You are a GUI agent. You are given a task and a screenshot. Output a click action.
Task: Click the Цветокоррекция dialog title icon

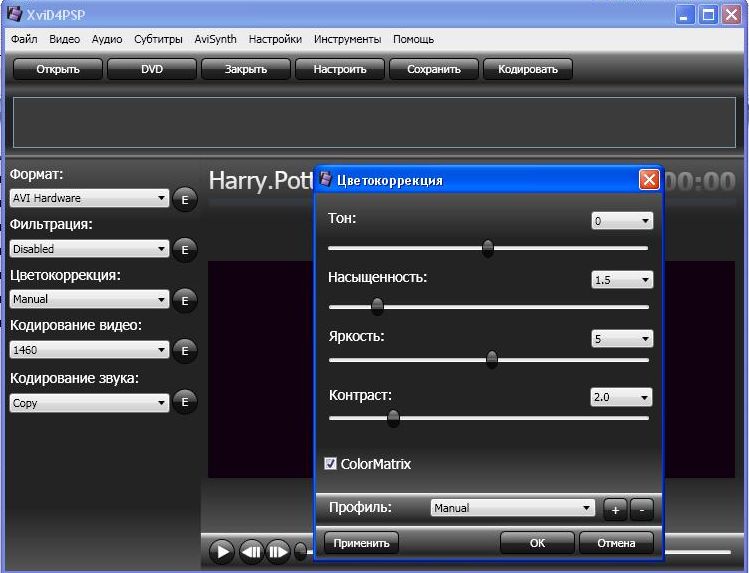tap(326, 180)
